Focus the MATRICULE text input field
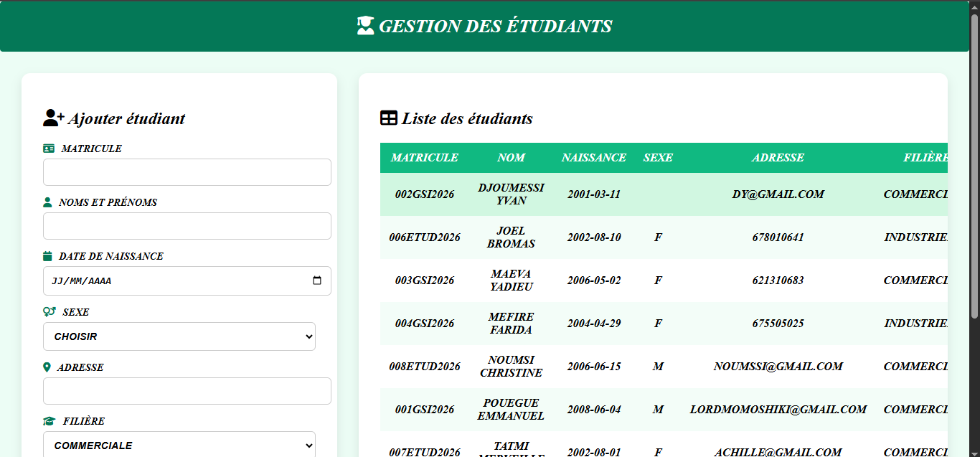The width and height of the screenshot is (980, 457). [187, 172]
